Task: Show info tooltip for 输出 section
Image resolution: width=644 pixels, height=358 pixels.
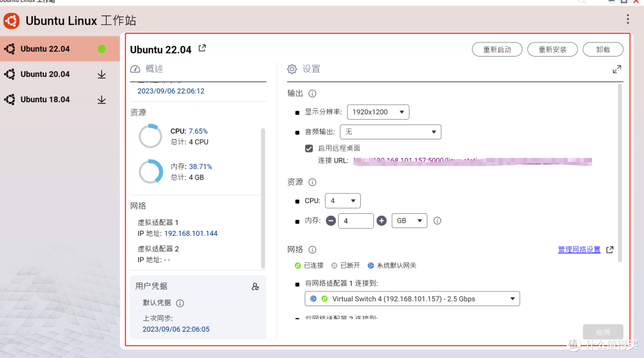Action: (x=312, y=94)
